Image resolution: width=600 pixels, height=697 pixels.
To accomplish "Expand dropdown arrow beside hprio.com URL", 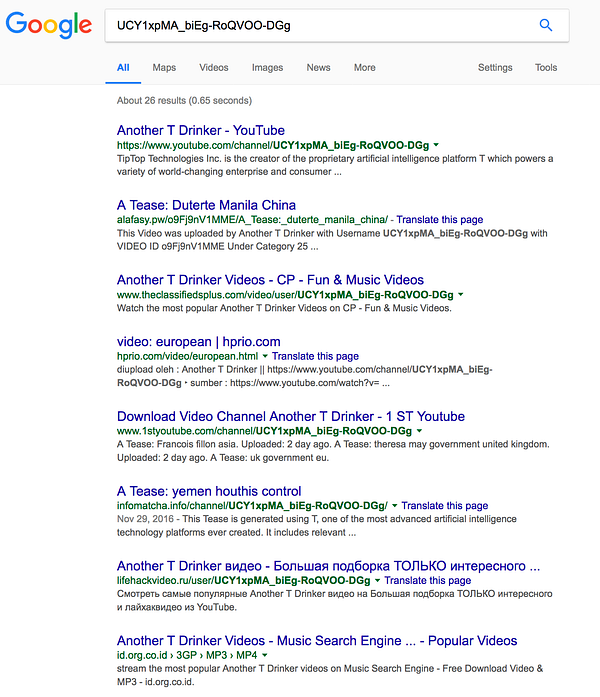I will (265, 356).
